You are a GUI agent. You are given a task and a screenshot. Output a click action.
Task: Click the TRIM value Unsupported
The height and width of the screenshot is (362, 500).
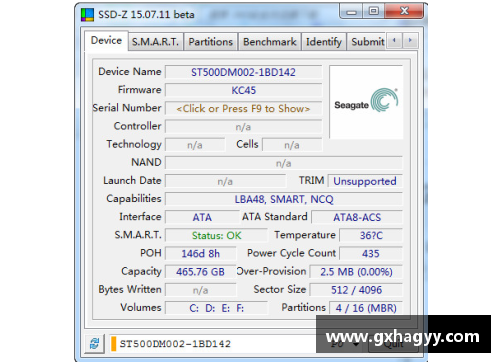pyautogui.click(x=365, y=181)
